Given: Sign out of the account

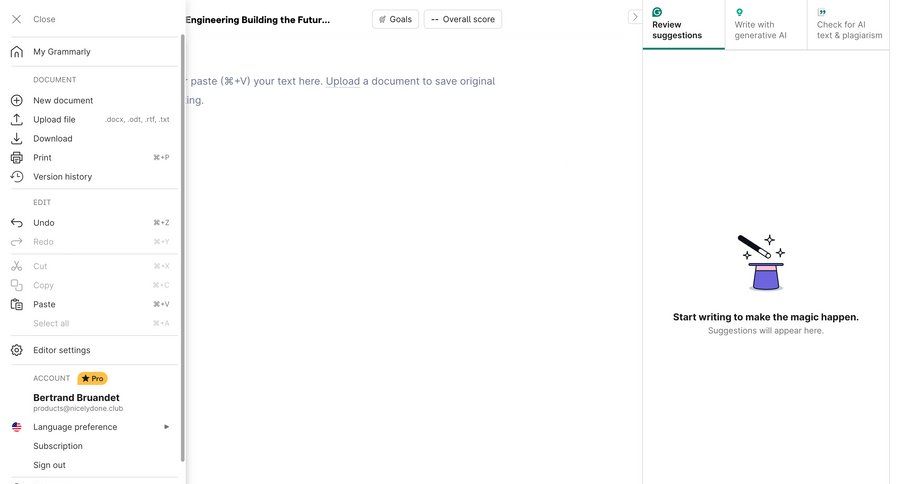Looking at the screenshot, I should point(49,465).
